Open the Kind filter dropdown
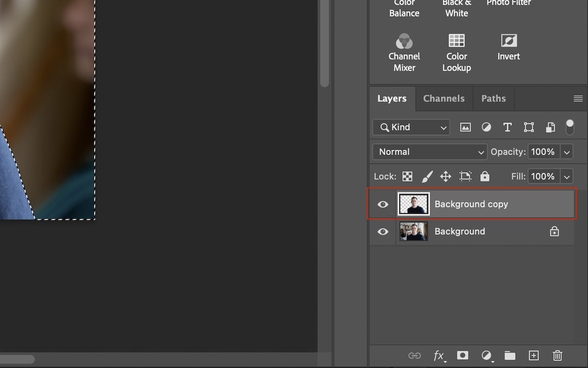 [411, 127]
